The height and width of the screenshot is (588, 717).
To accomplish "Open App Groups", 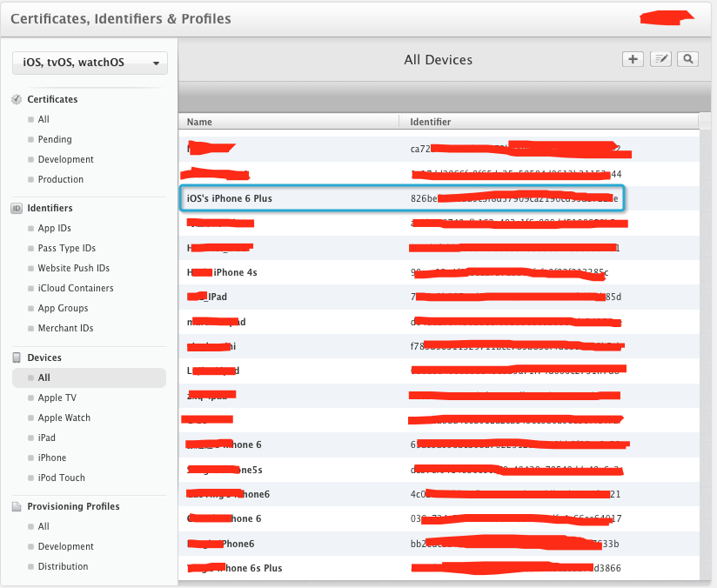I will click(63, 308).
